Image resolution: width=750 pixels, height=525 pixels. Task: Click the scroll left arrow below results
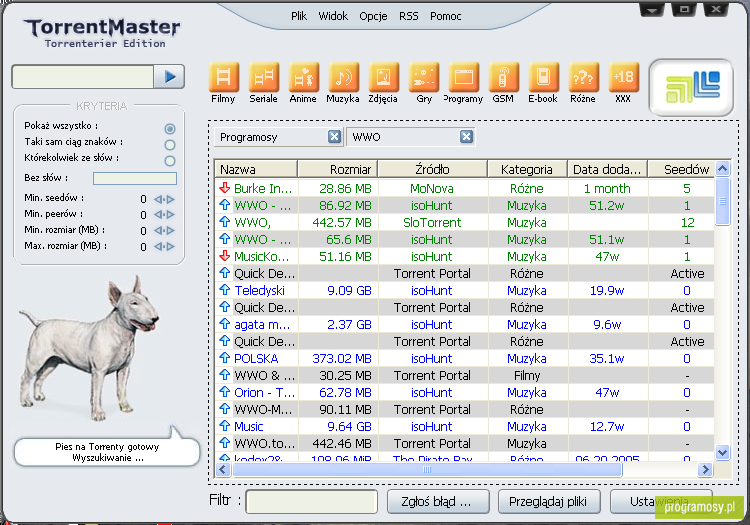point(223,470)
